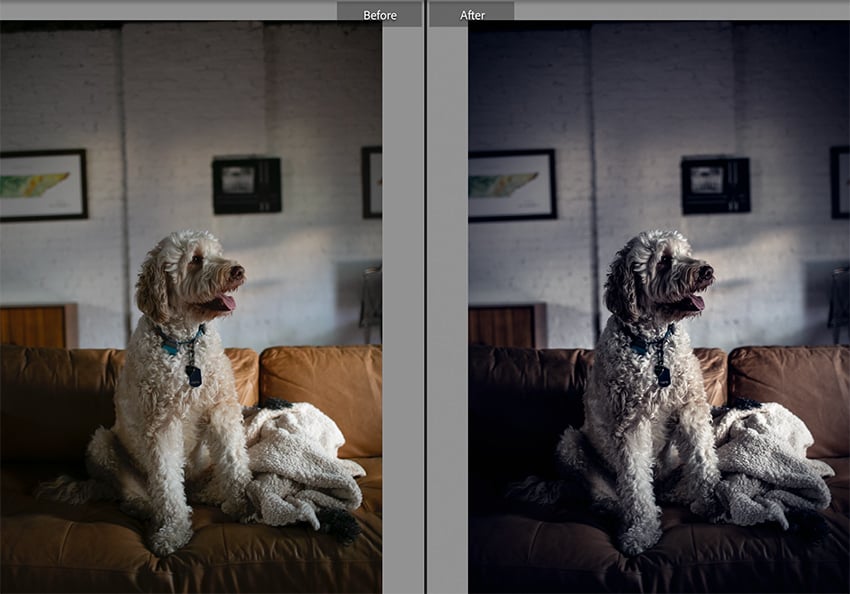850x594 pixels.
Task: Click the dog's tag in After photo
Action: (662, 376)
